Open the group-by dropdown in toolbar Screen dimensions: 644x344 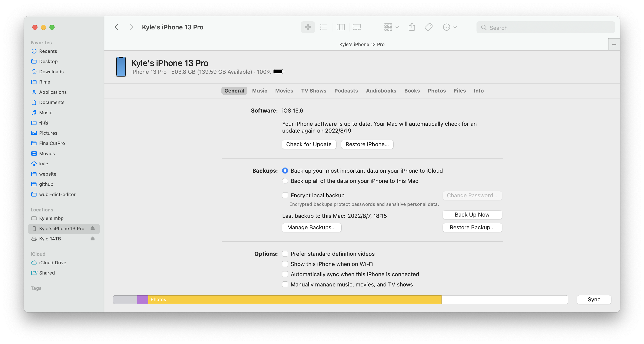click(x=391, y=27)
